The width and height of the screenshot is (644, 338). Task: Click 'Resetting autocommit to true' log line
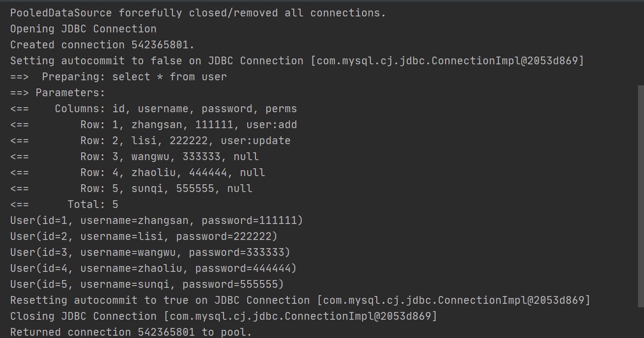[300, 300]
